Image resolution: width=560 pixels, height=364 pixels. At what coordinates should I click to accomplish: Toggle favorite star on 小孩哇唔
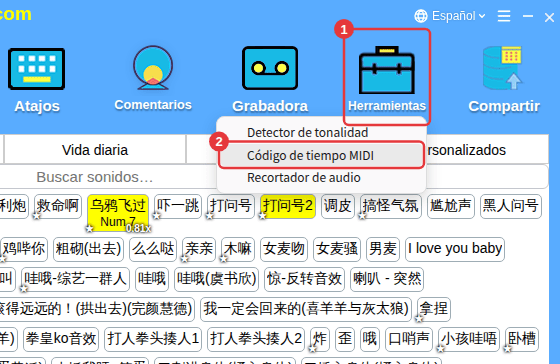441,348
